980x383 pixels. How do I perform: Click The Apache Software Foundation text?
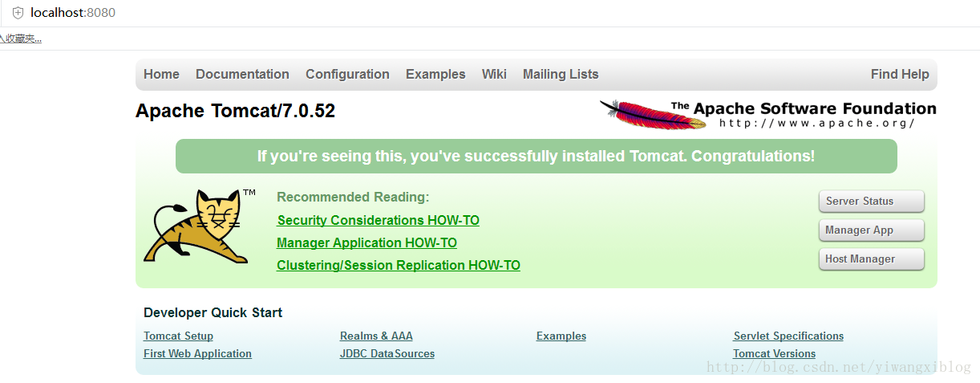(804, 108)
